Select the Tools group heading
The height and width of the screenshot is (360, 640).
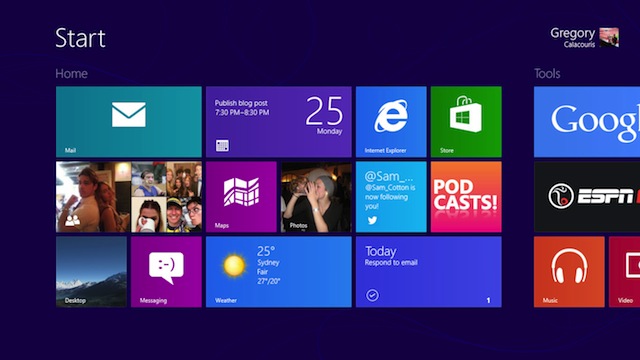[x=547, y=73]
